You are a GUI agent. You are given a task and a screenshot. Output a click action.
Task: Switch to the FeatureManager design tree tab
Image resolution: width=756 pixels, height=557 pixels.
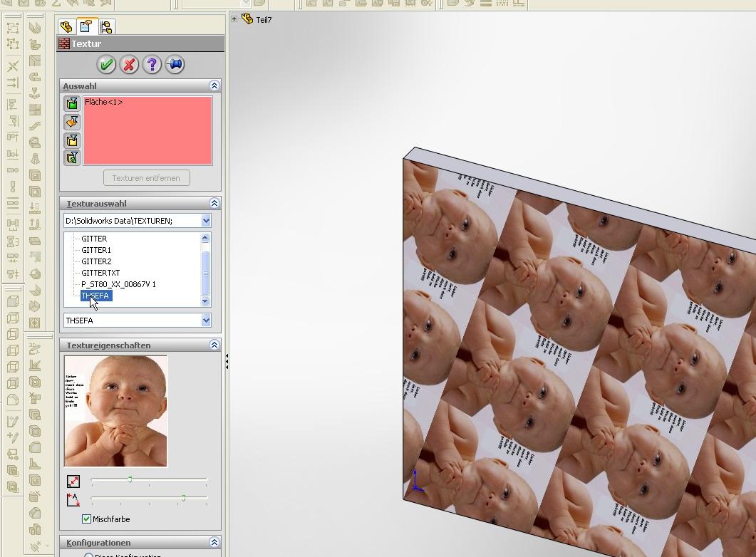66,27
